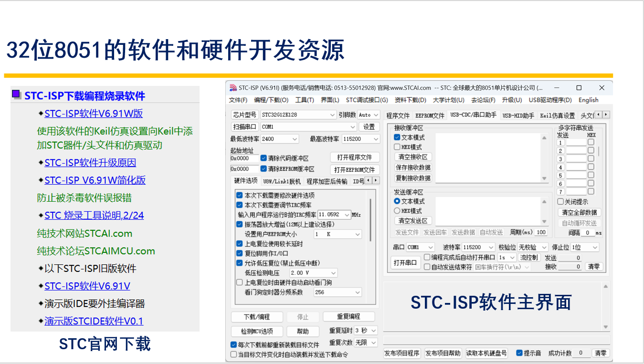The image size is (644, 364).
Task: Click the 打开程序文件 button
Action: pyautogui.click(x=354, y=157)
